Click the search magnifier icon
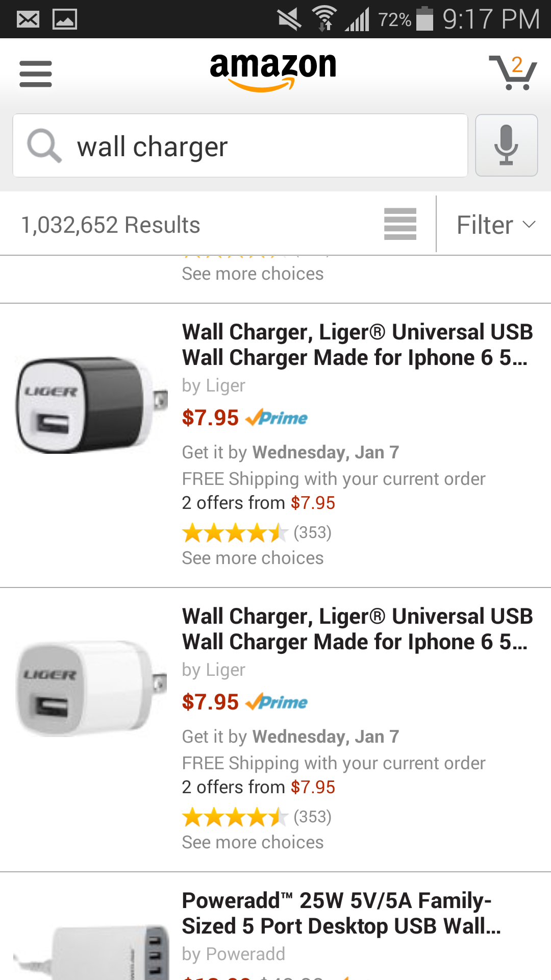 point(44,146)
